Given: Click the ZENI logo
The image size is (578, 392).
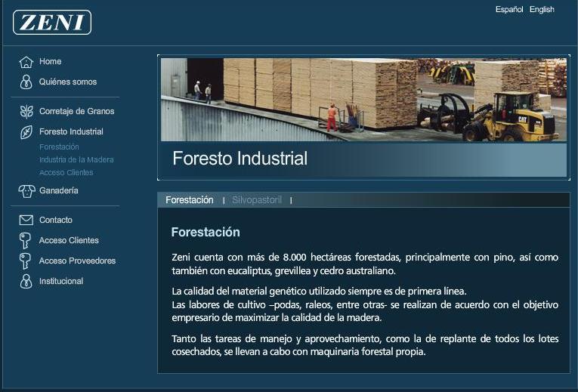Looking at the screenshot, I should pos(52,23).
